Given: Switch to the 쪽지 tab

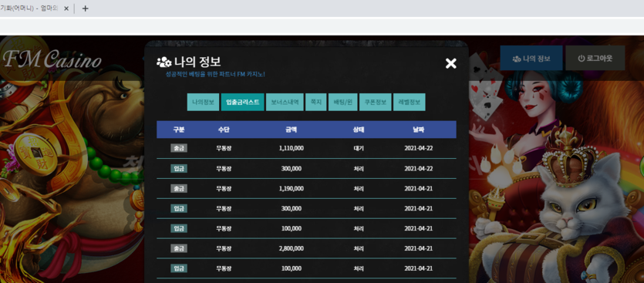Looking at the screenshot, I should click(x=316, y=102).
